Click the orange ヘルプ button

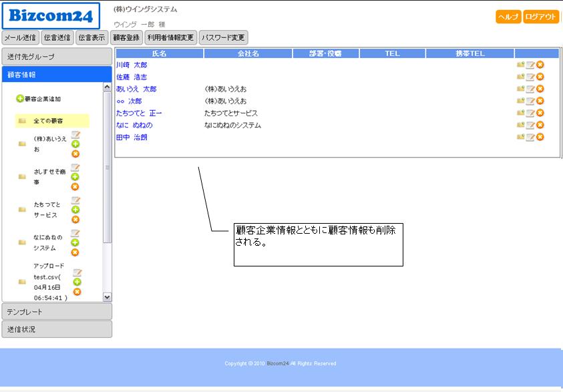tap(508, 17)
